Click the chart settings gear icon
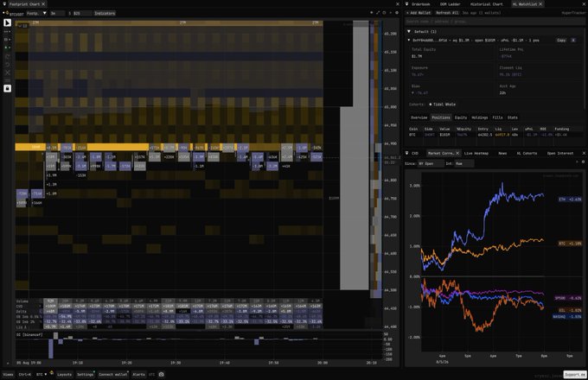The height and width of the screenshot is (380, 588). tap(397, 13)
